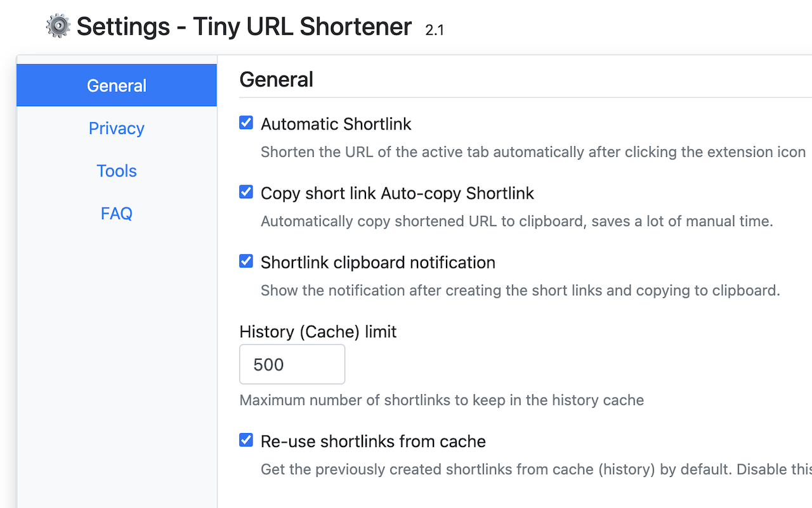
Task: Click the "Copy short link Auto-copy Shortlink" label
Action: pyautogui.click(x=397, y=193)
